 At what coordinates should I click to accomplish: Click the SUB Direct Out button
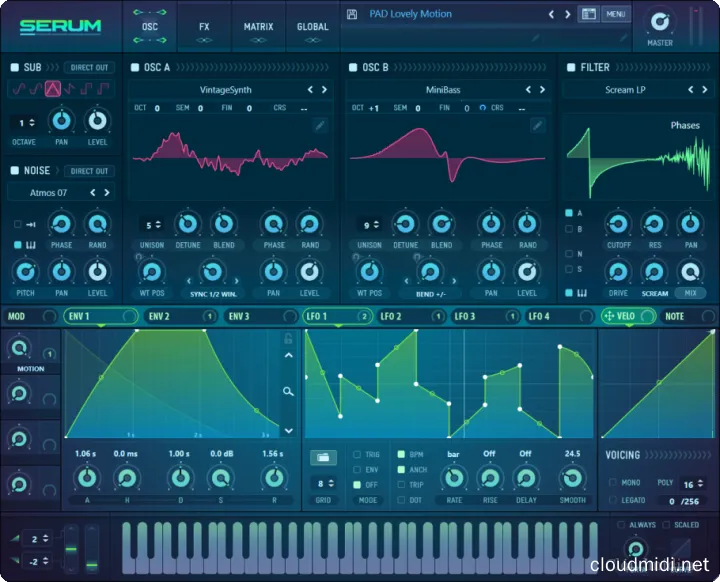click(90, 67)
